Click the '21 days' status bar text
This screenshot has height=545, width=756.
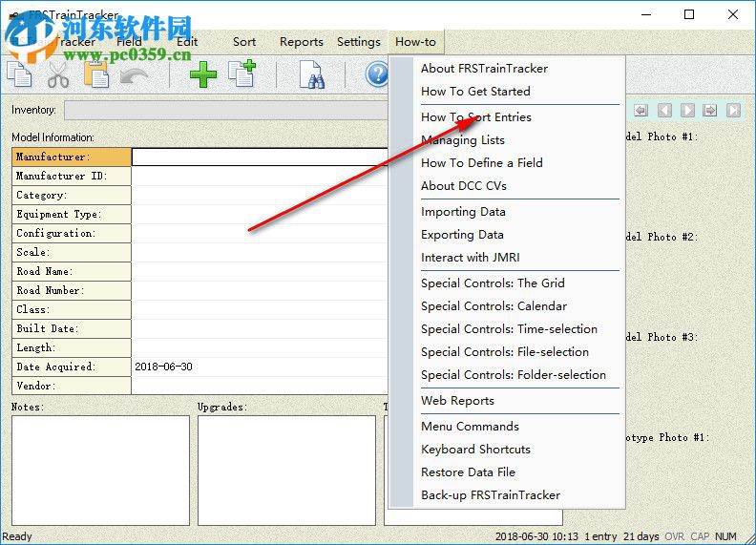click(x=640, y=536)
